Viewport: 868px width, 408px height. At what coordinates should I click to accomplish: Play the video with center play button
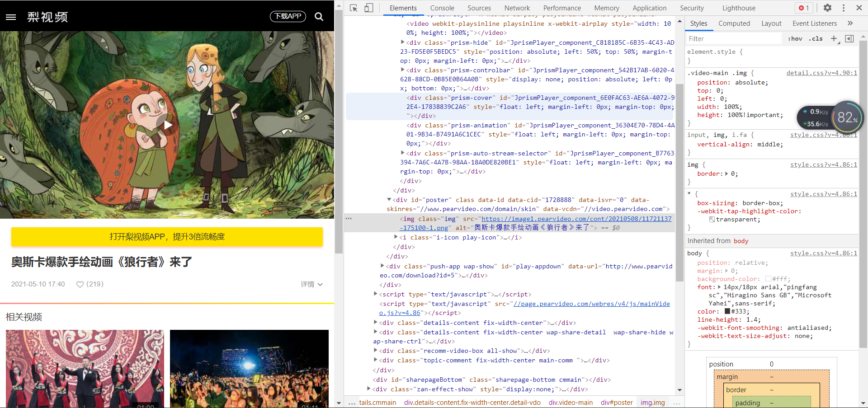tap(168, 125)
